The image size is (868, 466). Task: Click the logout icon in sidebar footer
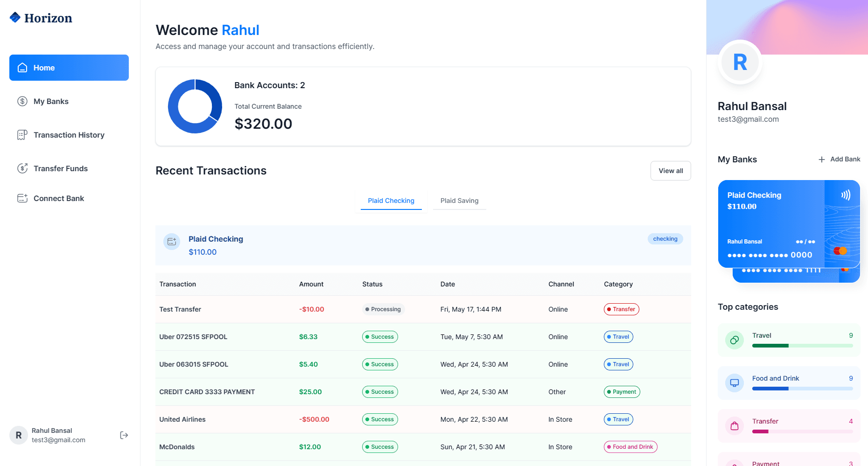click(124, 435)
